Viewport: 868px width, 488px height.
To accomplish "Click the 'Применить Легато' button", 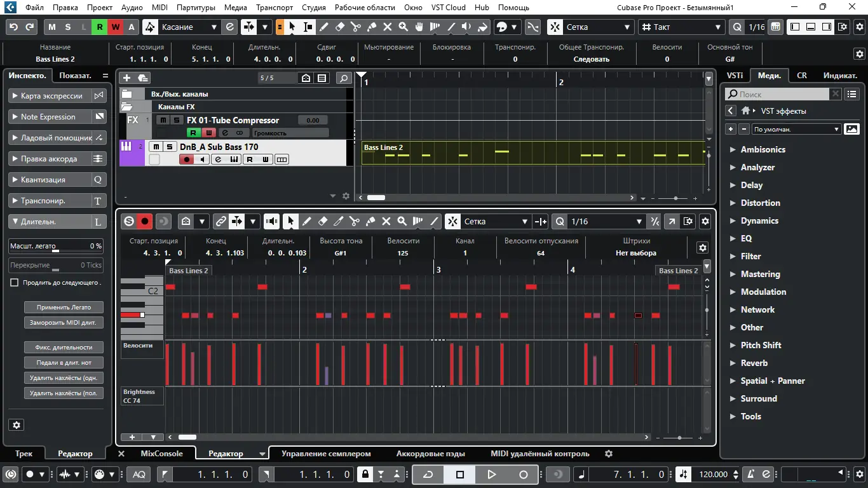I will [x=64, y=307].
